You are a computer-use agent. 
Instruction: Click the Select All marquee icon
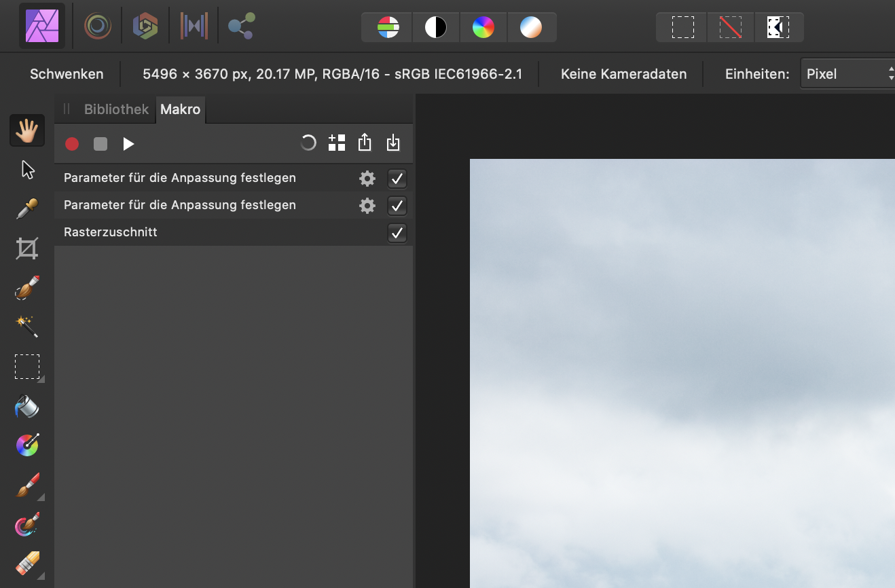tap(682, 27)
